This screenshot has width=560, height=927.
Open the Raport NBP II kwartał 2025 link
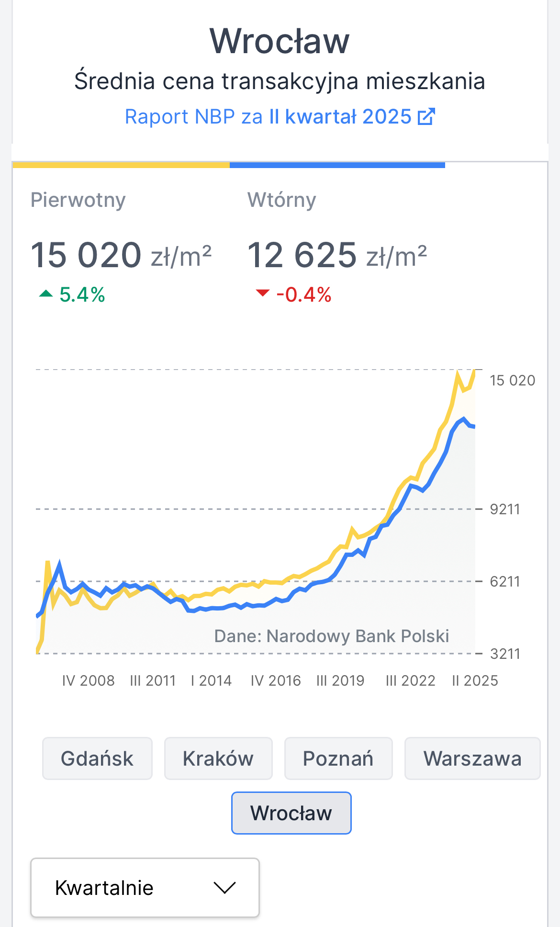point(268,117)
